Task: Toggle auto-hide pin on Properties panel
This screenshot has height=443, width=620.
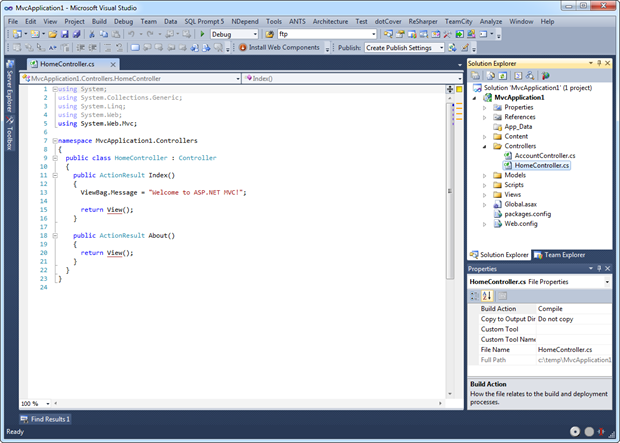Action: [599, 269]
